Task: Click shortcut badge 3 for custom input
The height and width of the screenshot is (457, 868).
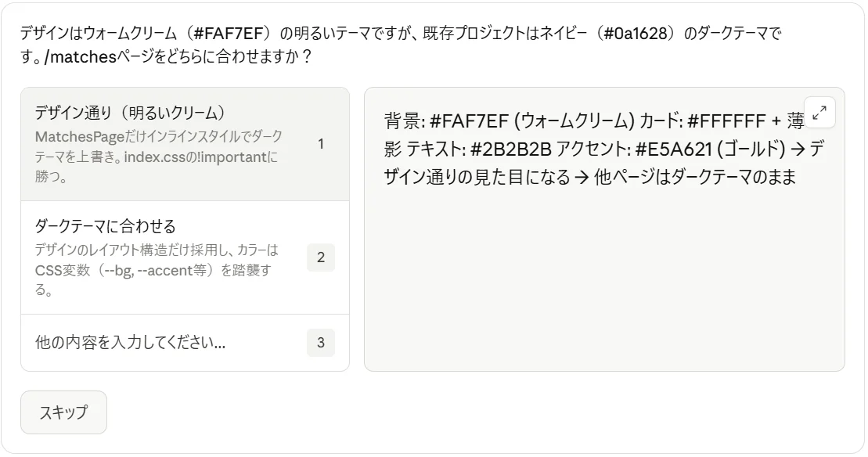Action: pos(320,342)
